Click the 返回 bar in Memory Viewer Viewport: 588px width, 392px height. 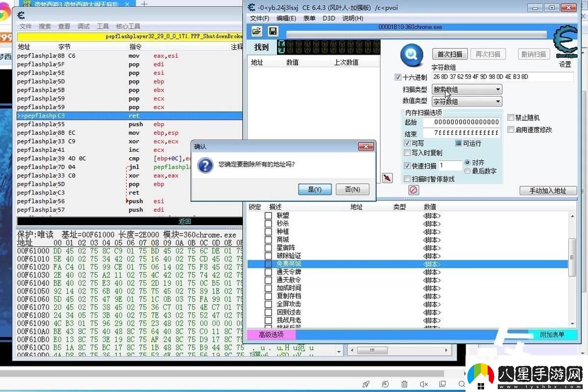[129, 221]
